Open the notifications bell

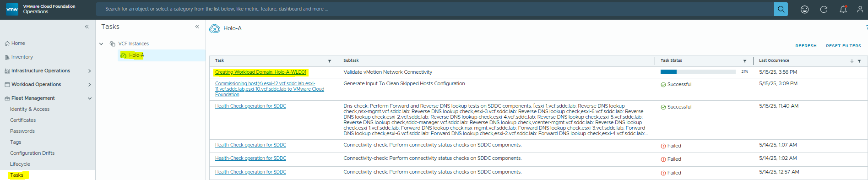tap(843, 9)
